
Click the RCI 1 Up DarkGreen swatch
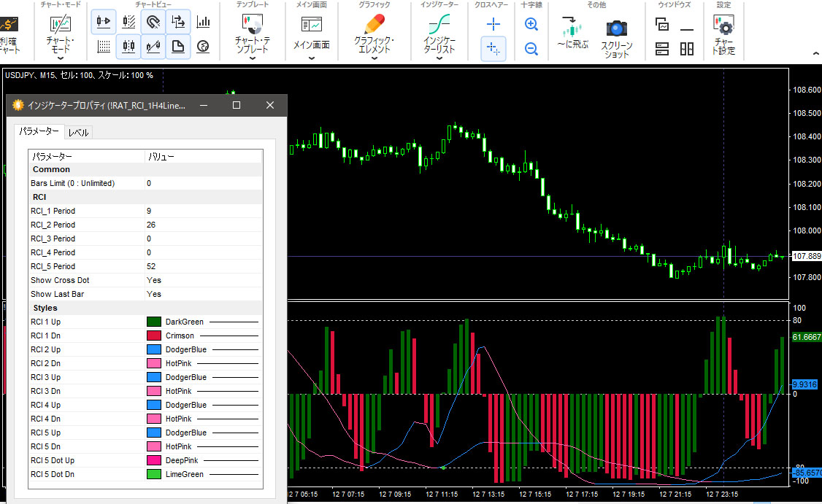[153, 322]
